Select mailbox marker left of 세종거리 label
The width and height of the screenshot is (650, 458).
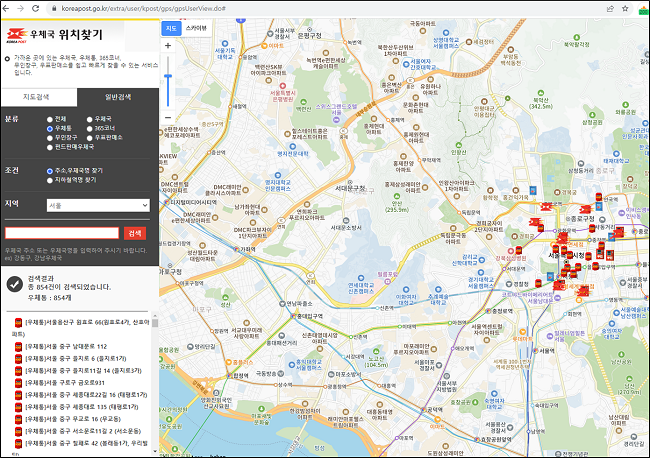click(592, 228)
